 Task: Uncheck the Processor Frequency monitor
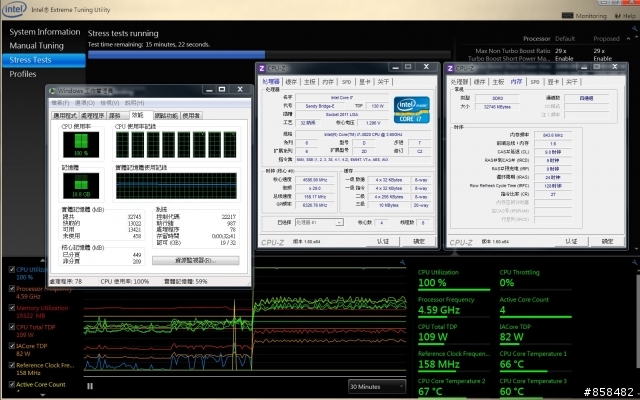(12, 288)
